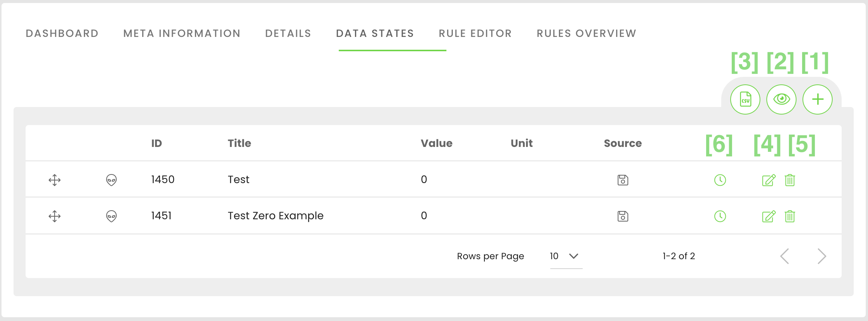
Task: Toggle the eye visibility button
Action: [x=781, y=99]
